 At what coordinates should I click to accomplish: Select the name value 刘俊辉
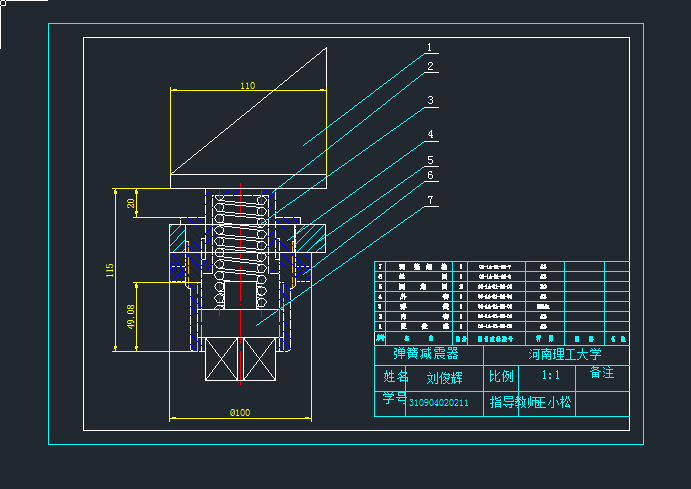[444, 378]
